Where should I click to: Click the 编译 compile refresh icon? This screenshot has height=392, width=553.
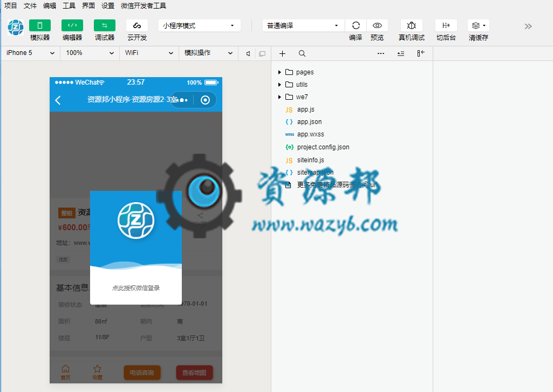pos(356,25)
